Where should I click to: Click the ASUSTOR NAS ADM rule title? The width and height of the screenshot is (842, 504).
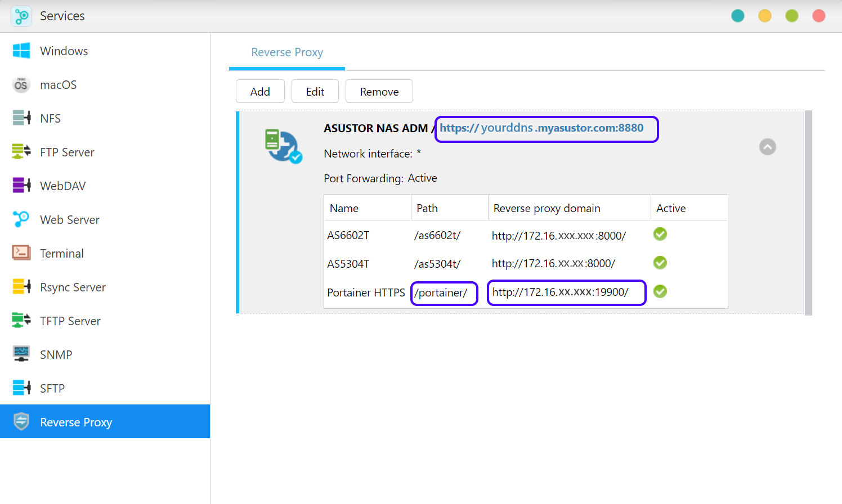point(375,128)
